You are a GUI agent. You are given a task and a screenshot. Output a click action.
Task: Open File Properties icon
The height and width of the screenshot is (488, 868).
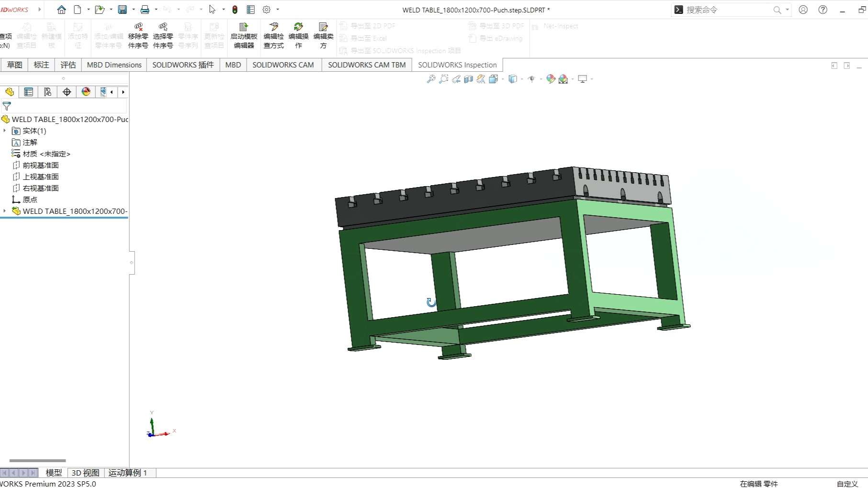250,10
